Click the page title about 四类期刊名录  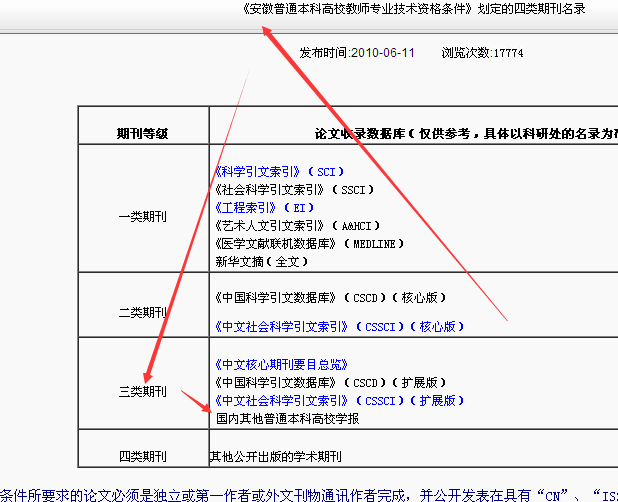click(x=412, y=9)
